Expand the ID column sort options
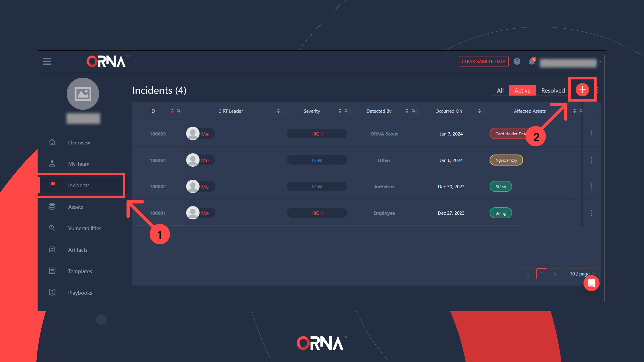The image size is (644, 362). click(x=172, y=111)
